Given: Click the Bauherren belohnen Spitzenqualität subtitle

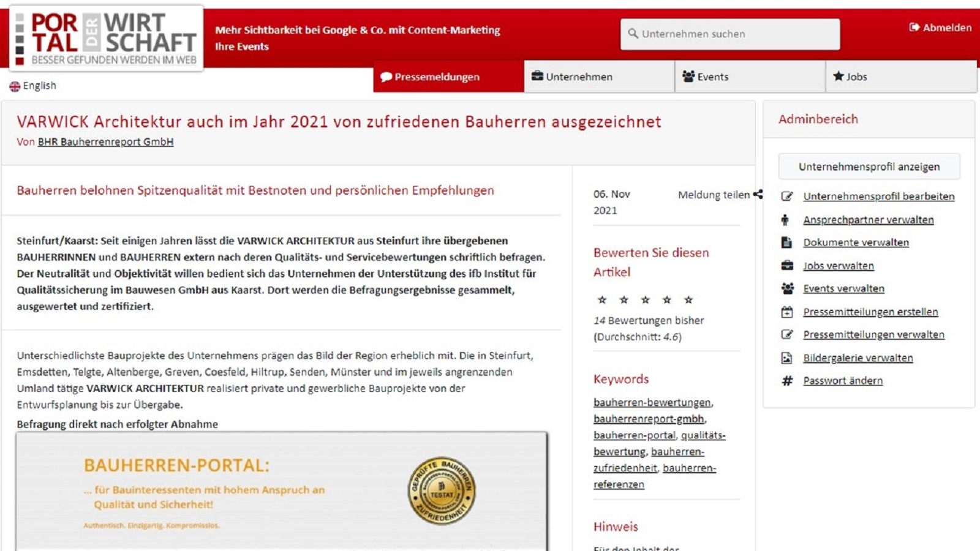Looking at the screenshot, I should [x=255, y=190].
